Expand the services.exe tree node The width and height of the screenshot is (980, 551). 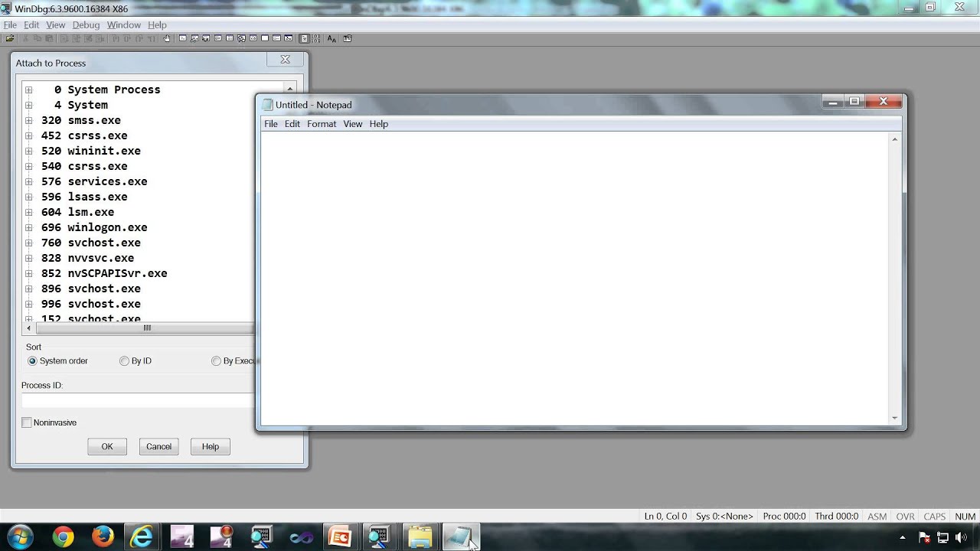pos(28,181)
